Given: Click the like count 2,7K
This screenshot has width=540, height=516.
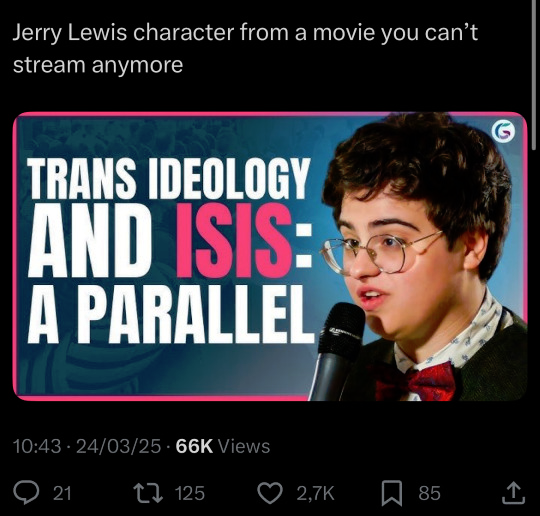Looking at the screenshot, I should coord(315,493).
